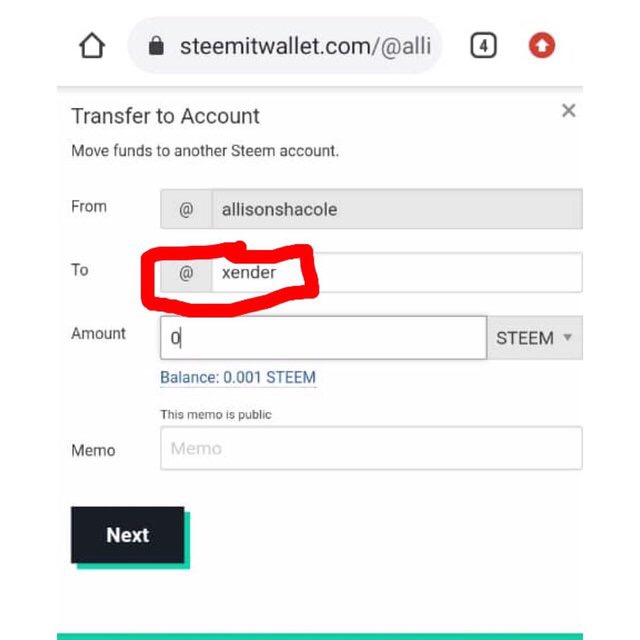Click the Transfer to Account heading

click(165, 116)
